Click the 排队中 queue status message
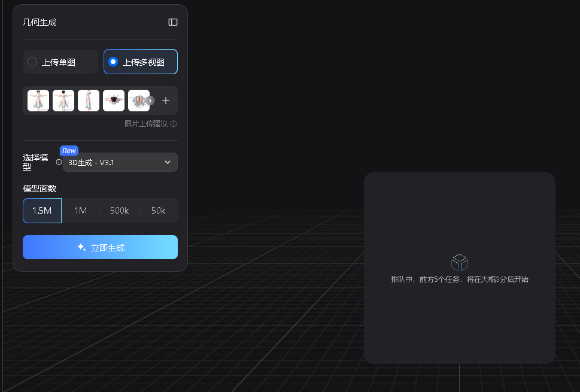Image resolution: width=580 pixels, height=392 pixels. point(460,279)
